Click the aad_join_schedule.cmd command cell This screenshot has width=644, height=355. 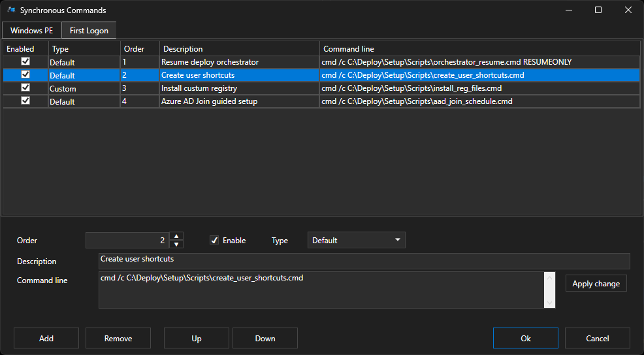pyautogui.click(x=479, y=101)
